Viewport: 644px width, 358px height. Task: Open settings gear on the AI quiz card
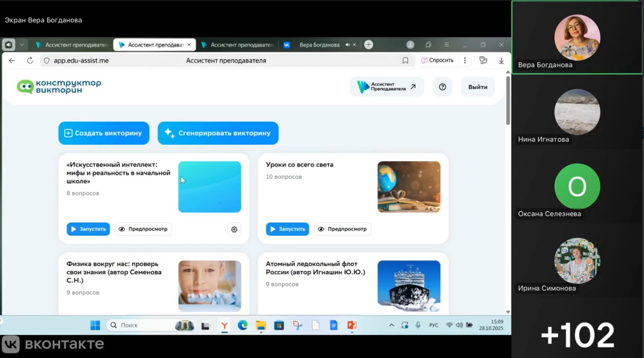[x=234, y=229]
